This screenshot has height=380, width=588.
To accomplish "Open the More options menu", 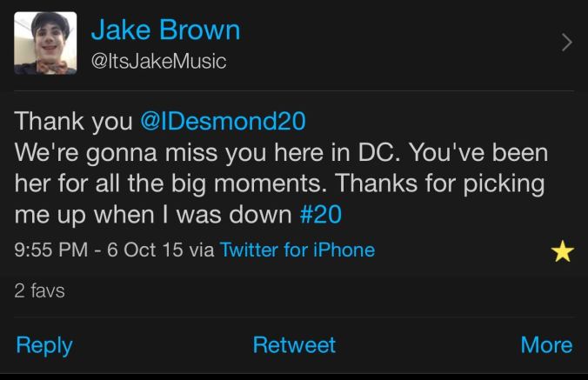I will tap(546, 345).
